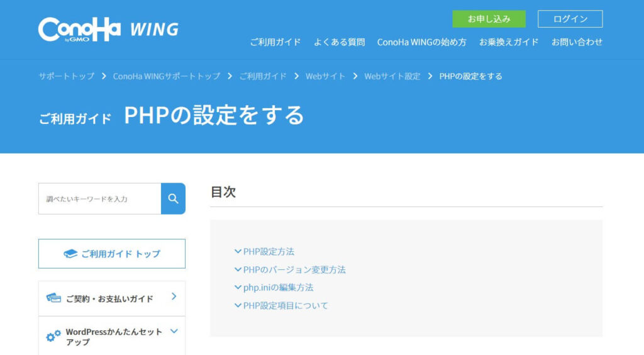
Task: Open the ご利用ガイド header menu
Action: [275, 42]
